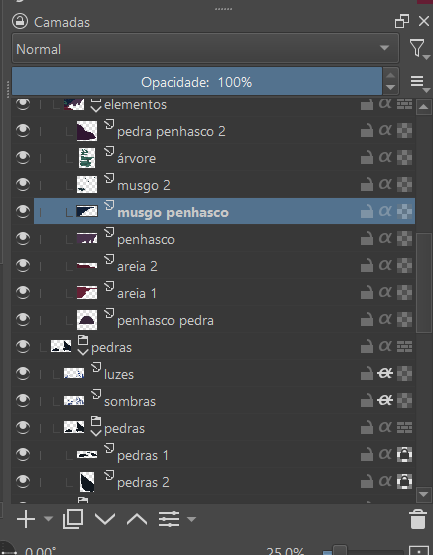This screenshot has width=433, height=555.
Task: Click the lock docker icon beside Camadas
Action: (20, 21)
